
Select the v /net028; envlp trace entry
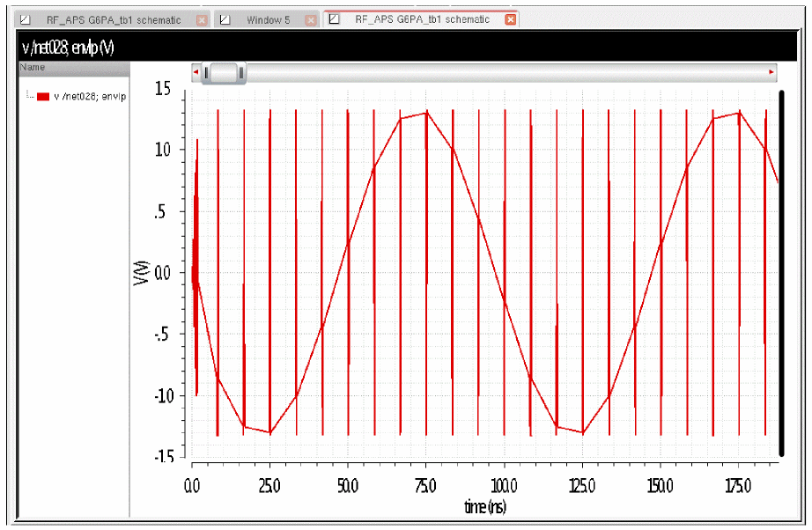[90, 97]
